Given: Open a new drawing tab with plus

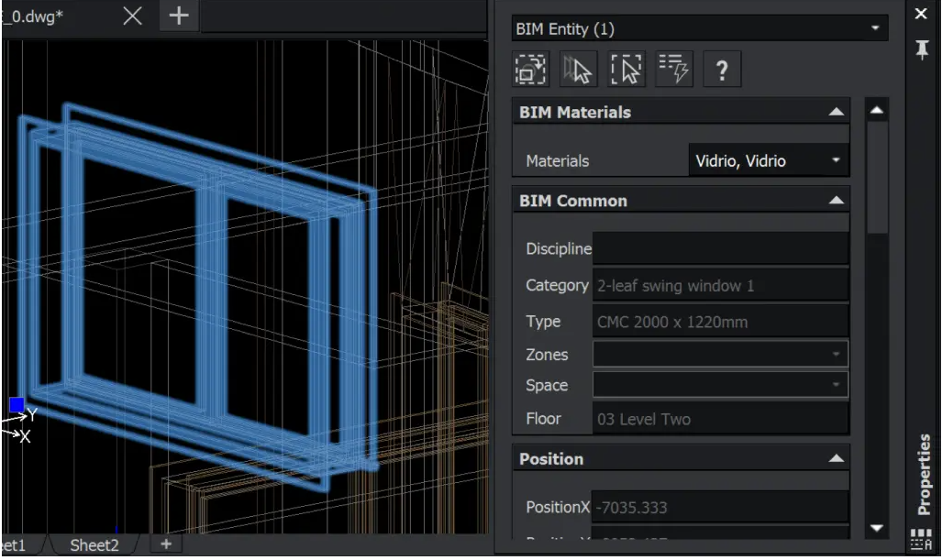Looking at the screenshot, I should (x=179, y=16).
